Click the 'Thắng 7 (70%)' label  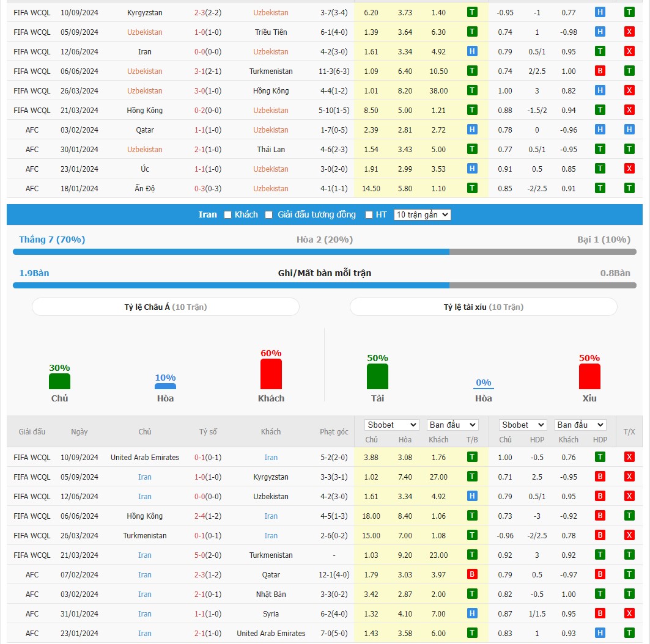click(x=52, y=240)
